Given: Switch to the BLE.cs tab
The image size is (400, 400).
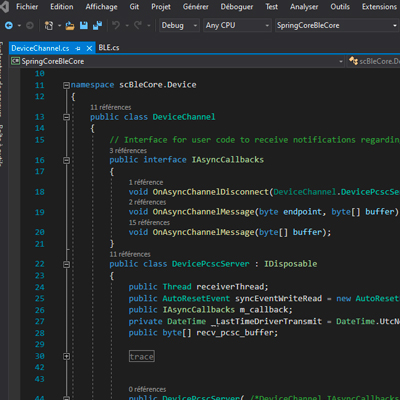Looking at the screenshot, I should [x=109, y=48].
